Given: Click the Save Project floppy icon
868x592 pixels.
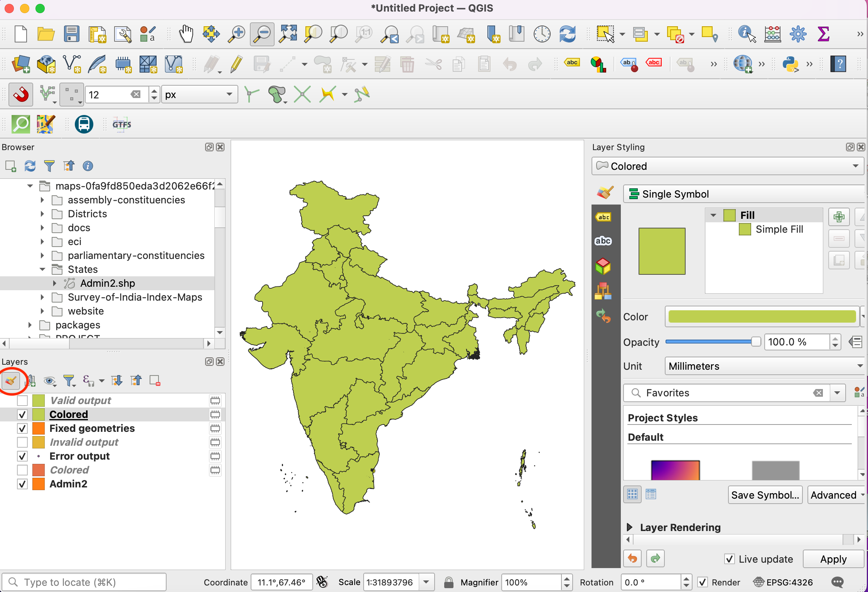Looking at the screenshot, I should tap(72, 34).
